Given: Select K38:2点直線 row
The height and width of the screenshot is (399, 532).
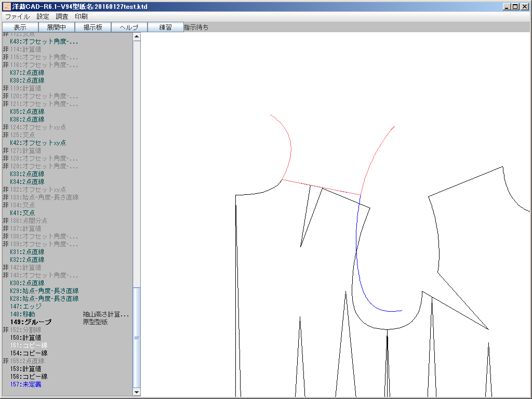Looking at the screenshot, I should click(27, 81).
